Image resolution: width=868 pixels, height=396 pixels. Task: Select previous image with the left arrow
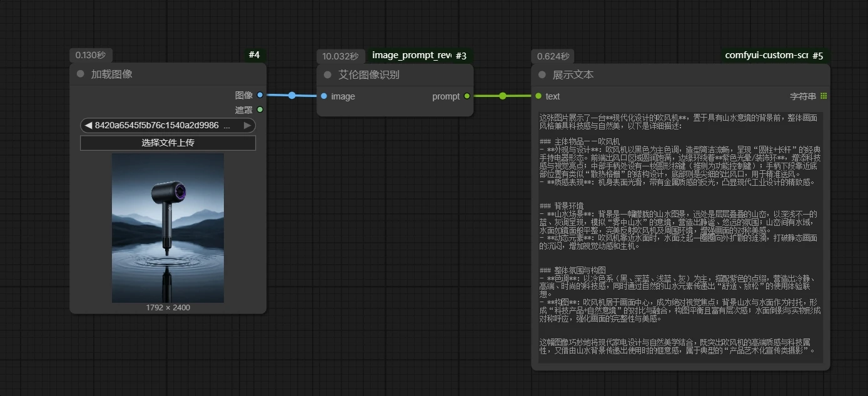(88, 125)
